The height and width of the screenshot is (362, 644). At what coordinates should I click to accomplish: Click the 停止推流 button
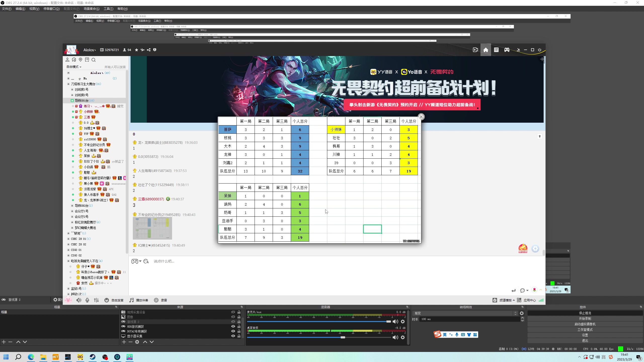coord(585,313)
